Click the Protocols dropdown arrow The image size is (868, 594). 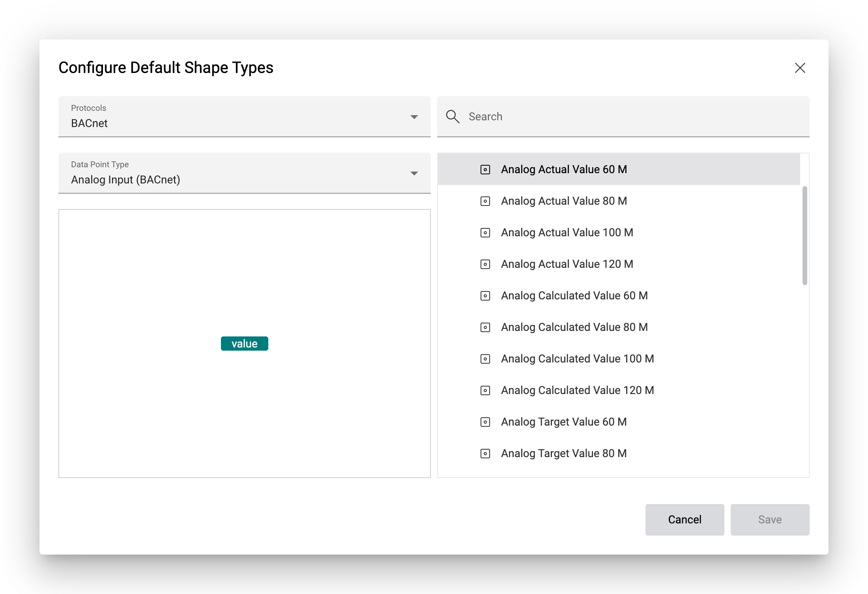click(x=414, y=117)
